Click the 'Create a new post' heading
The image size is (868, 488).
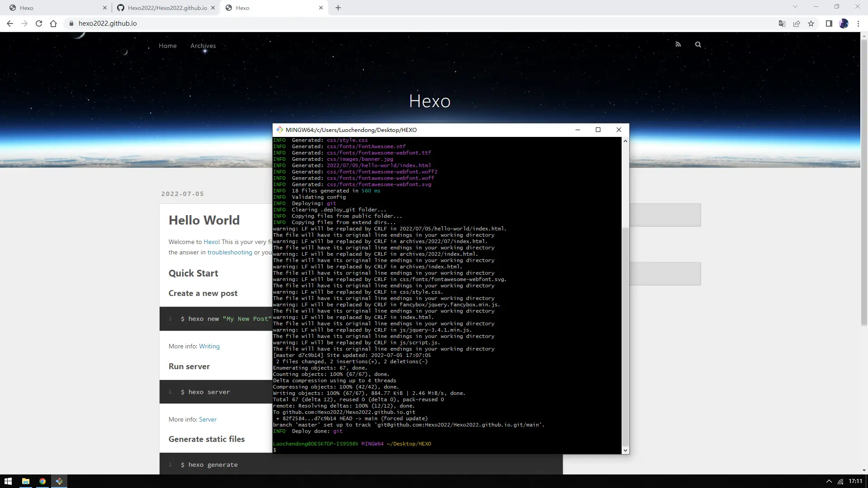[203, 293]
